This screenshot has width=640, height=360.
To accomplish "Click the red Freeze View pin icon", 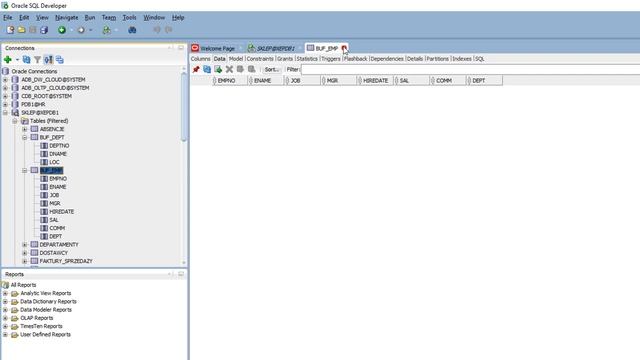I will coord(196,69).
